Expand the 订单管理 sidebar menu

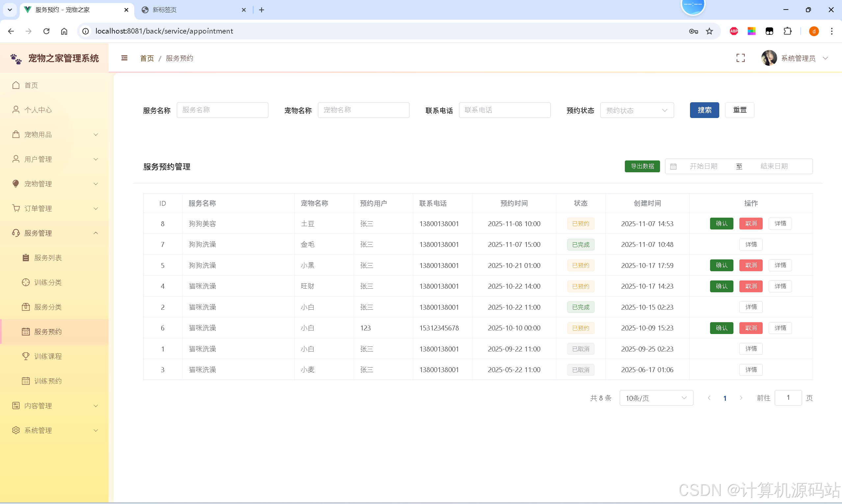pyautogui.click(x=54, y=208)
